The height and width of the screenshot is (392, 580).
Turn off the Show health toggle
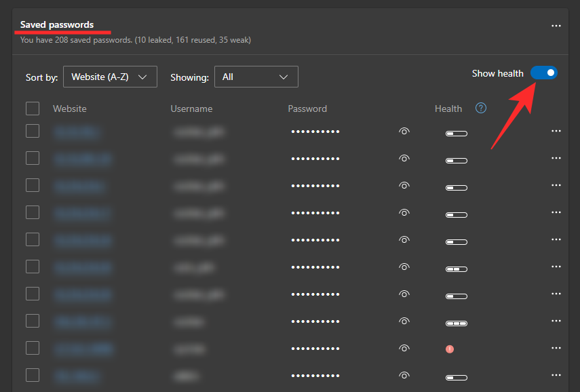point(543,73)
